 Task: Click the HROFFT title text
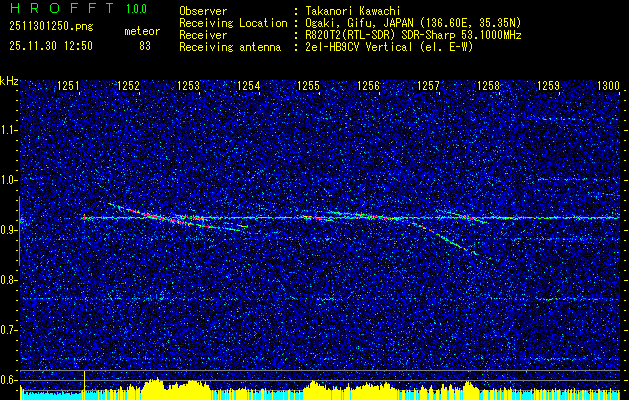[62, 8]
